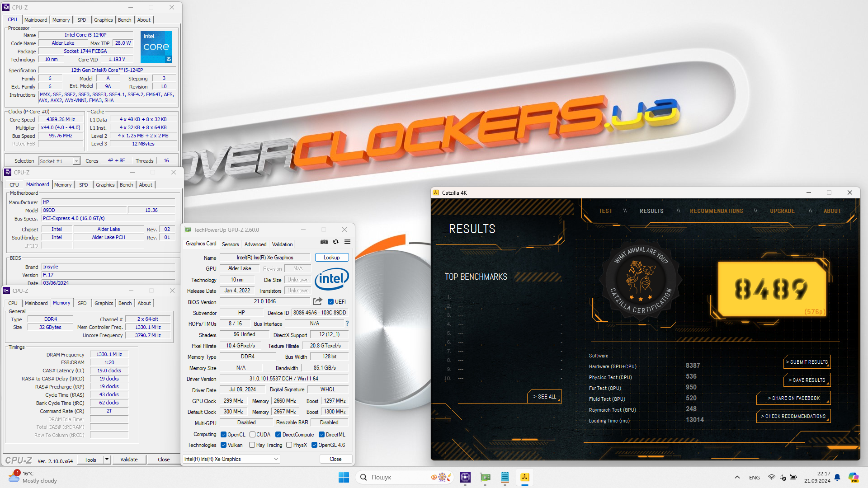This screenshot has height=488, width=868.
Task: Switch to the Sensors tab in GPU-Z
Action: pyautogui.click(x=230, y=244)
